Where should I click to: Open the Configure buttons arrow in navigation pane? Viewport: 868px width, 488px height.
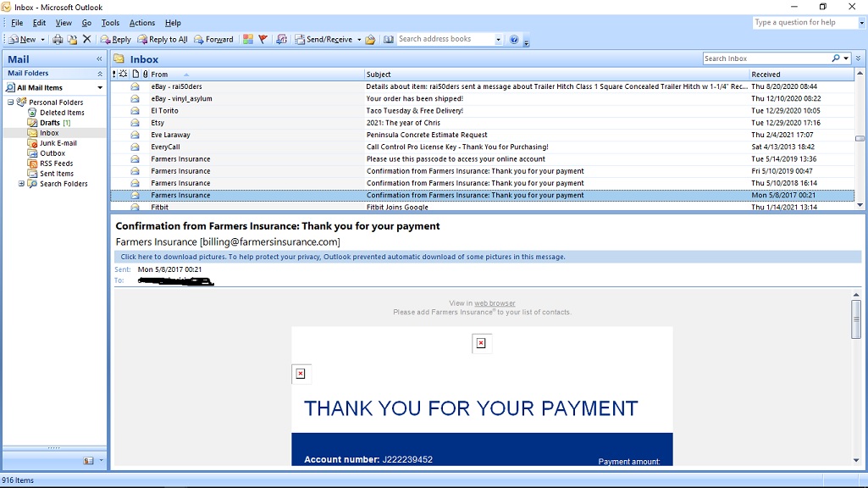(x=101, y=460)
